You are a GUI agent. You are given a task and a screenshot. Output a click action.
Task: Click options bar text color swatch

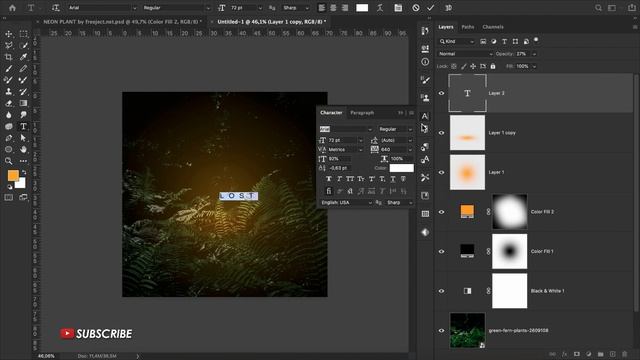(x=362, y=8)
